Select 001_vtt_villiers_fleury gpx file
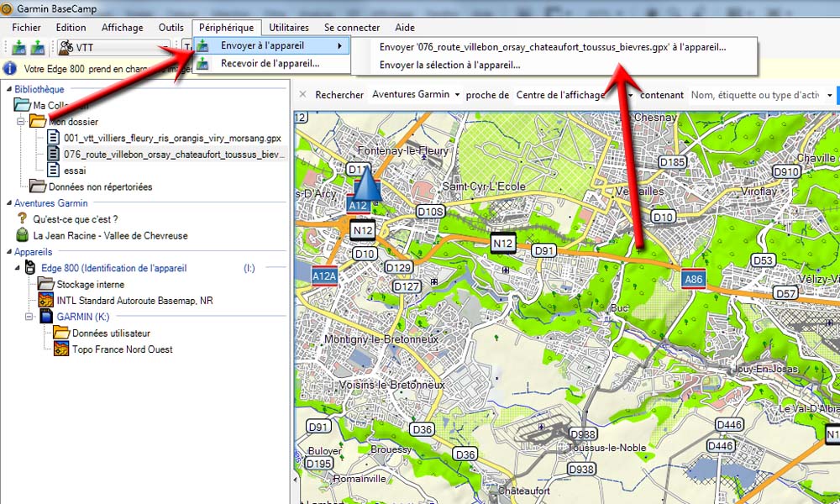Viewport: 840px width, 504px height. click(172, 139)
